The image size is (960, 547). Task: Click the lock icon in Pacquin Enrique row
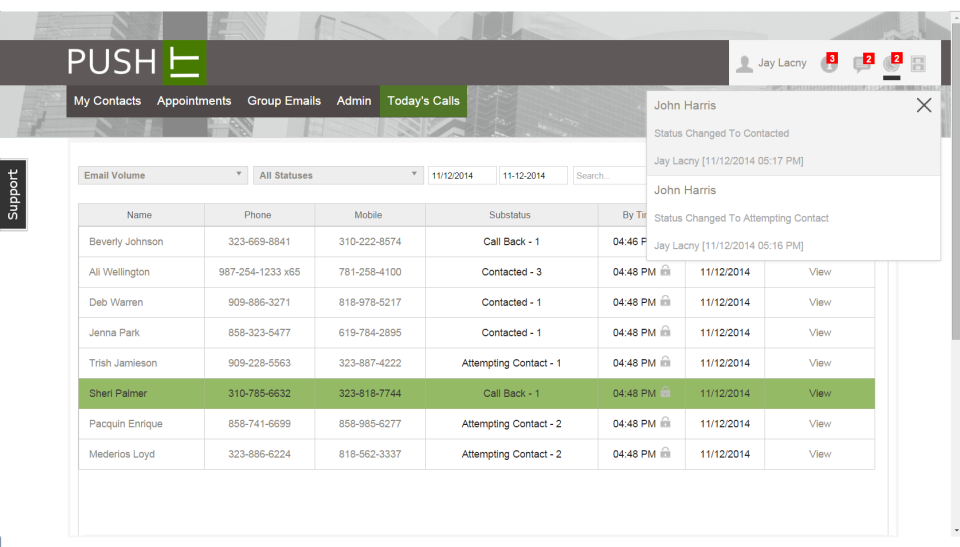tap(666, 422)
